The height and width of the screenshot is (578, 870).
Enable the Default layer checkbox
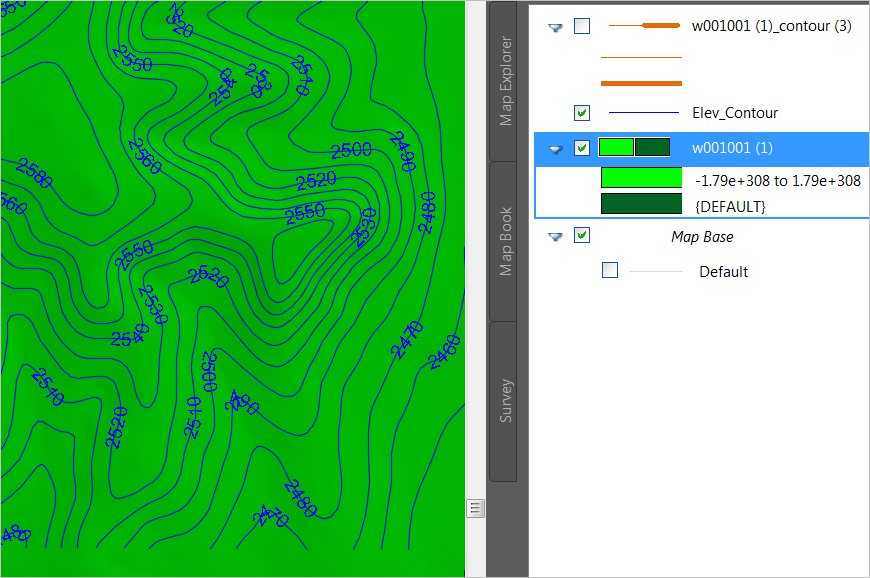610,270
